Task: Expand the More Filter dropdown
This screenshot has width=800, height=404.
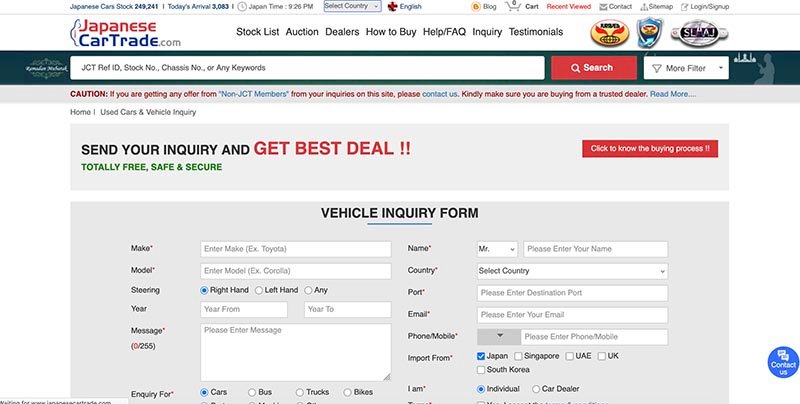Action: [686, 68]
